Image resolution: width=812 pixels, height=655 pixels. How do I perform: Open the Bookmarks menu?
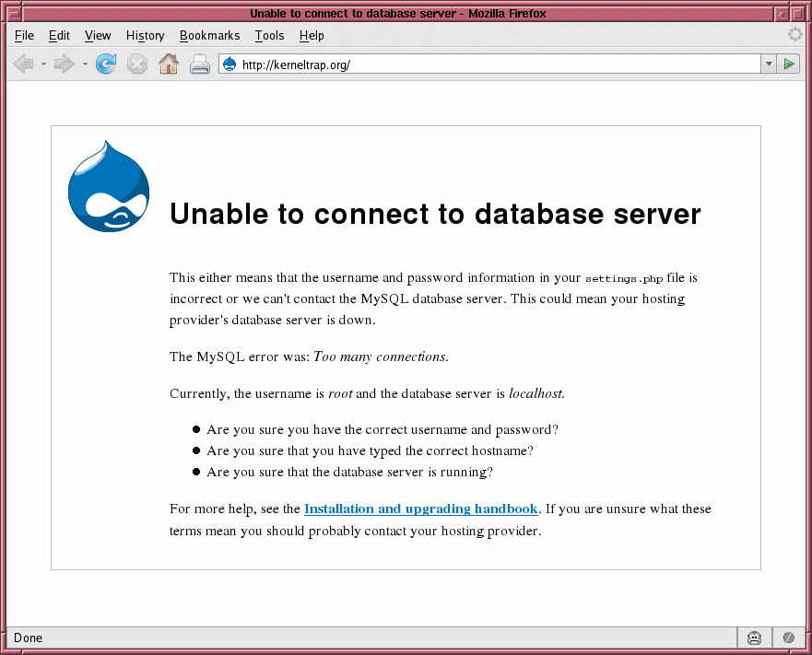(x=210, y=35)
